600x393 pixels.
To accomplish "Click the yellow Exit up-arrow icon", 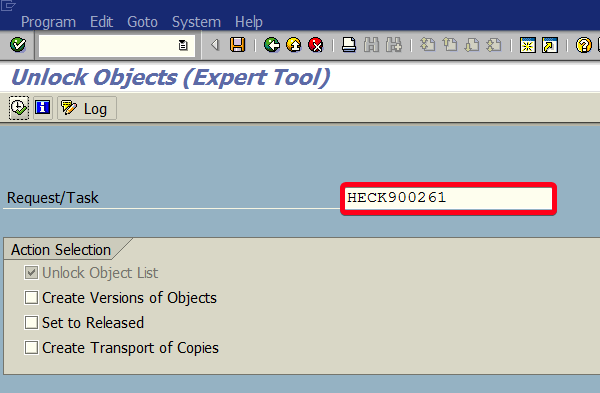I will (x=294, y=45).
